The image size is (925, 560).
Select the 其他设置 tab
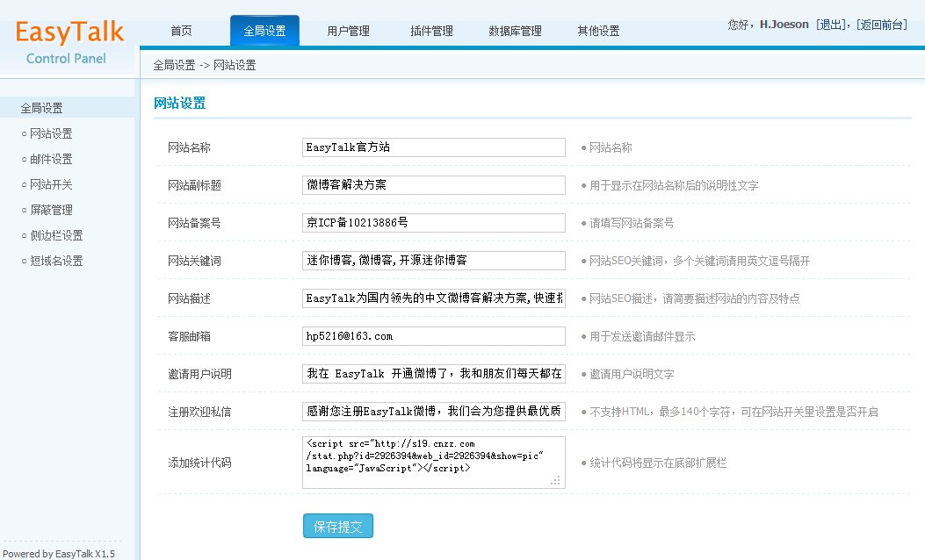(x=598, y=31)
